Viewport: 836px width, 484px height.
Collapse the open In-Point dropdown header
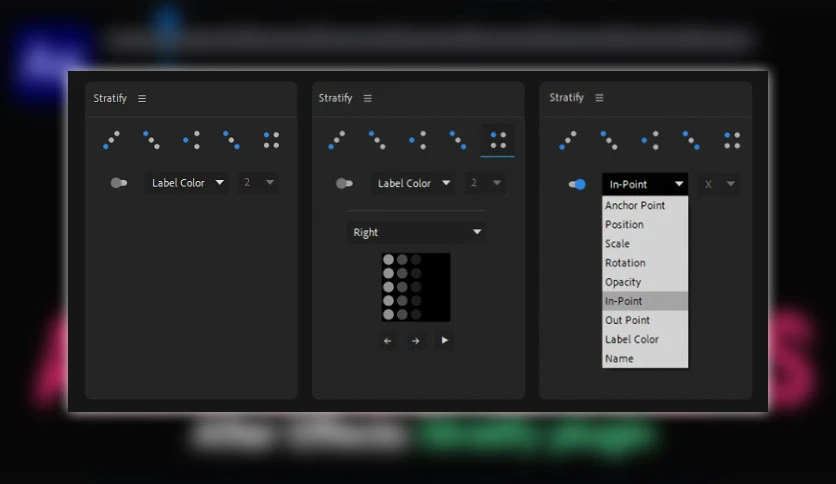(645, 184)
